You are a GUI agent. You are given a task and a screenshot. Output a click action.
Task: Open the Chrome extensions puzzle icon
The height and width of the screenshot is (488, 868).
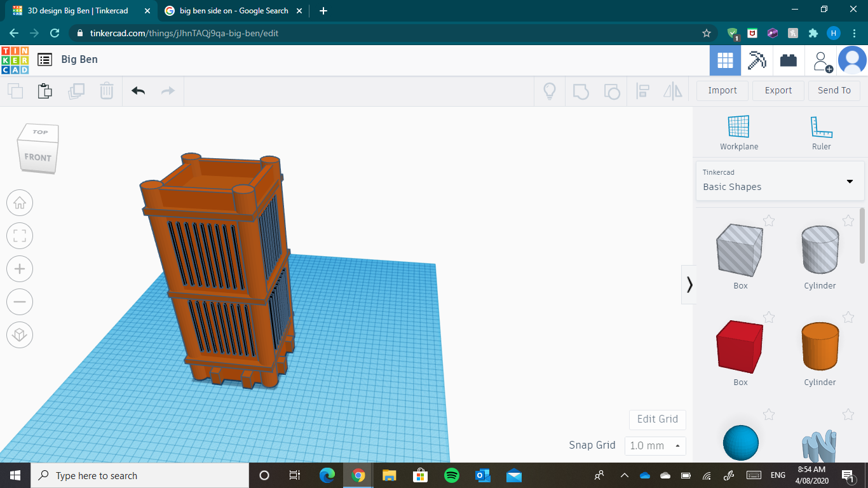(x=813, y=33)
